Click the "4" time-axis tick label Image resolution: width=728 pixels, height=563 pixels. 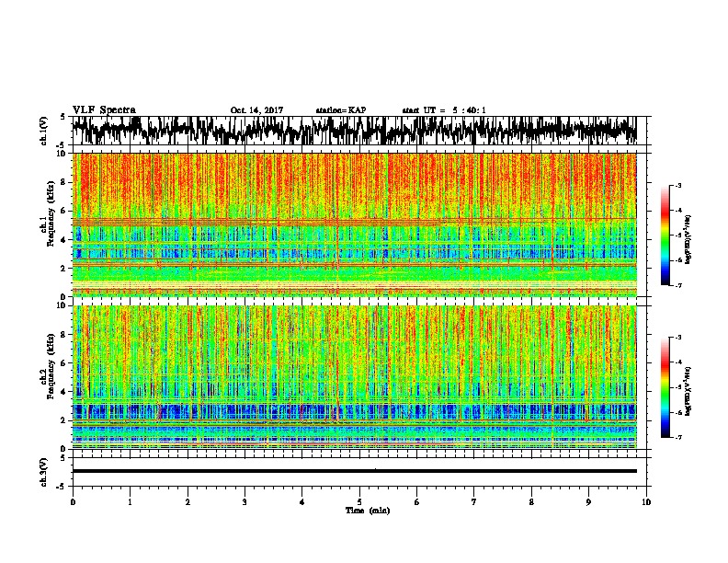(x=302, y=502)
